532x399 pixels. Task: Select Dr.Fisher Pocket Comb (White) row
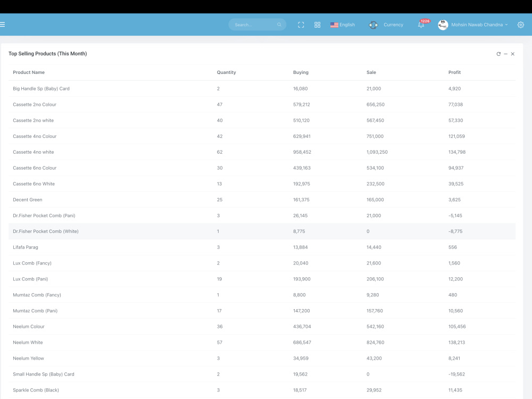pos(262,231)
